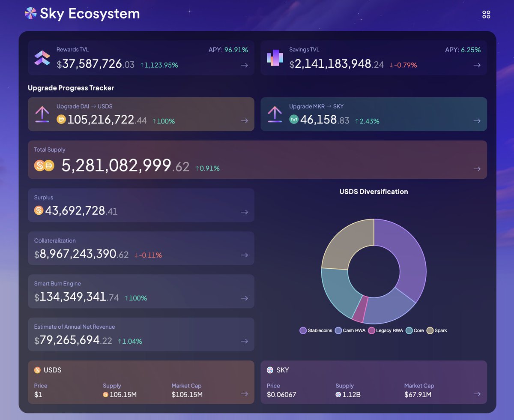The width and height of the screenshot is (514, 420).
Task: Open the apps grid icon in top right corner
Action: coord(486,14)
